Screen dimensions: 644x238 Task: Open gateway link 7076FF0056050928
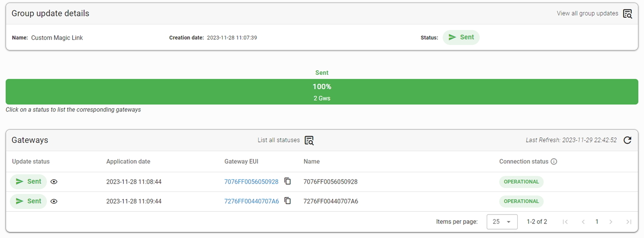pos(251,182)
